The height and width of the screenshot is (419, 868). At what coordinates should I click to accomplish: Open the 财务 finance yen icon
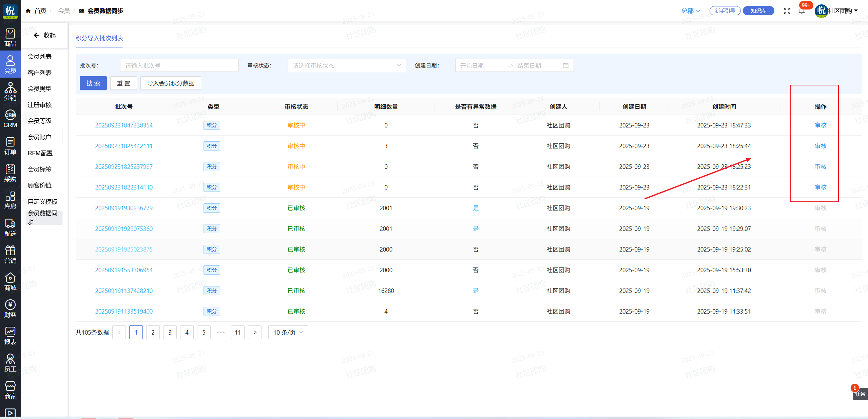coord(10,308)
